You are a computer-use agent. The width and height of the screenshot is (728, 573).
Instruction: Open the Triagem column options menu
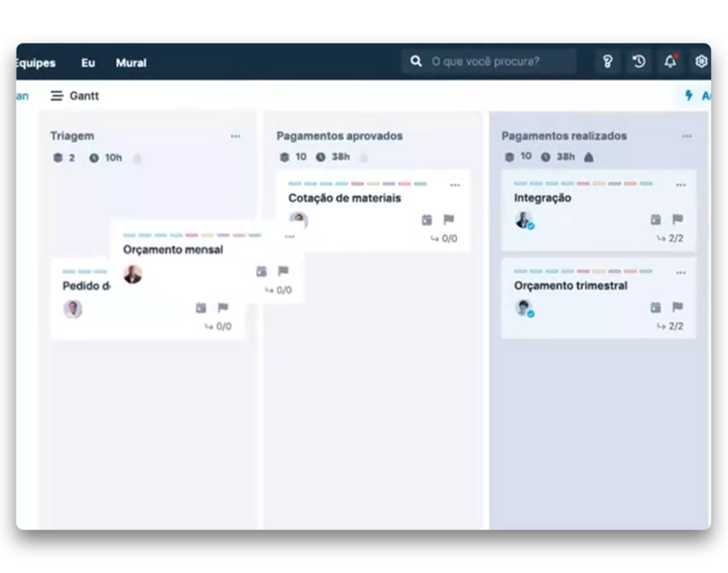click(x=235, y=136)
